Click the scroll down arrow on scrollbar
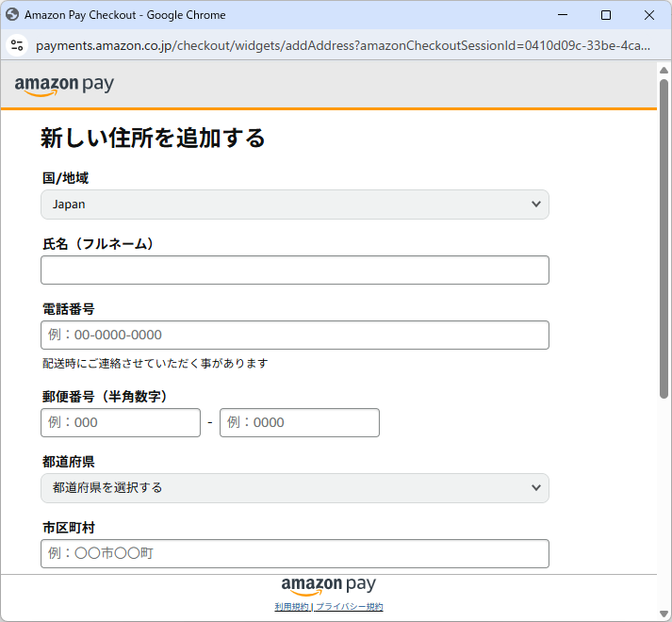Image resolution: width=672 pixels, height=622 pixels. [x=664, y=613]
